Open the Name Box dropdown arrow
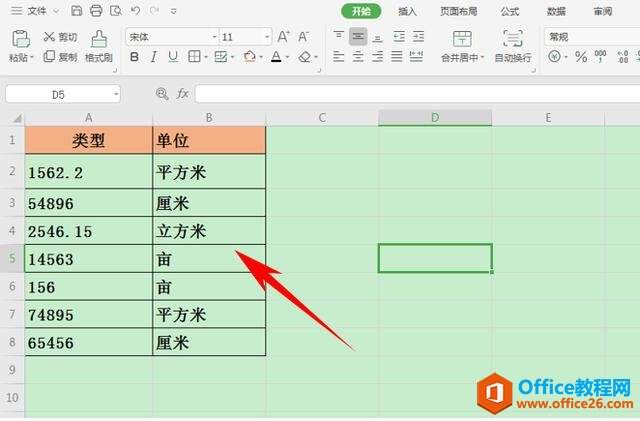 coord(116,95)
